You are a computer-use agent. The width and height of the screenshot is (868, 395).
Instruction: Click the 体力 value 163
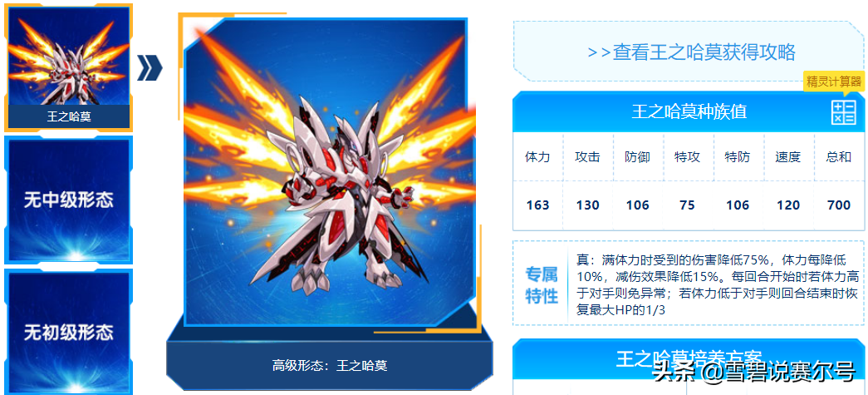click(537, 205)
